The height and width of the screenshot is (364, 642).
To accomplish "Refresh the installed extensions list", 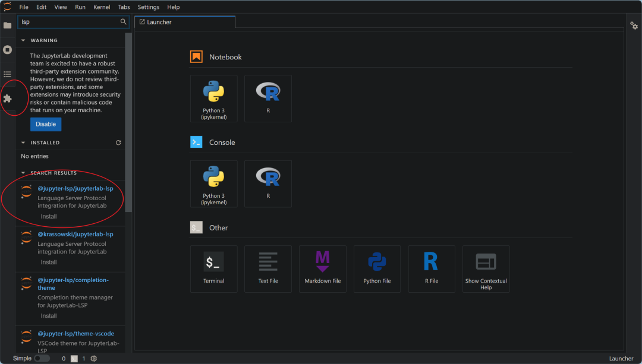I will point(118,143).
